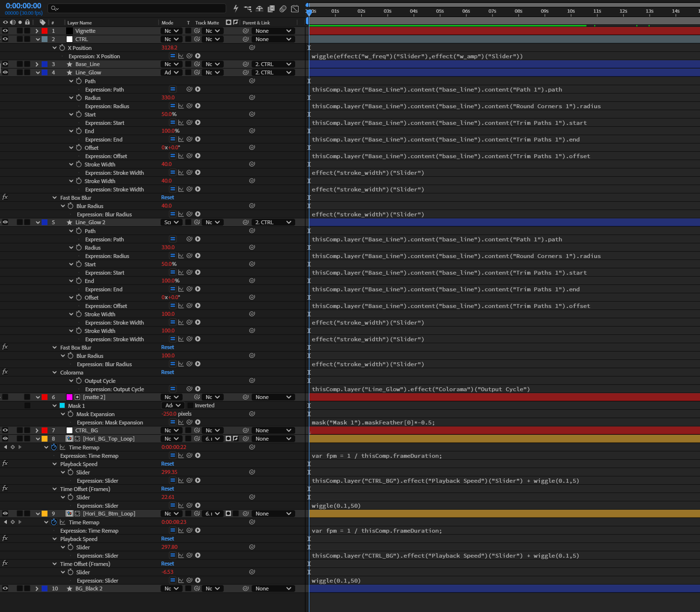Expand the Base_Line layer properties
Viewport: 700px width, 612px height.
37,64
